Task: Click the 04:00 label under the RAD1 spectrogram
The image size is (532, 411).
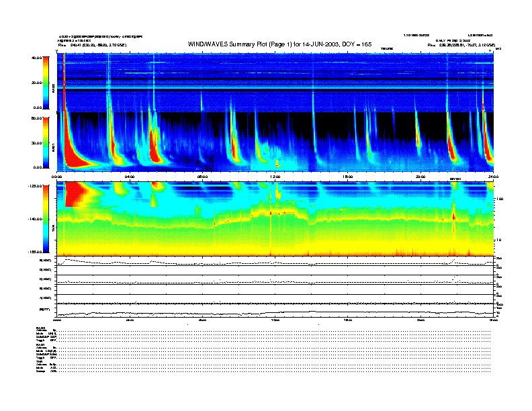Action: (x=130, y=177)
